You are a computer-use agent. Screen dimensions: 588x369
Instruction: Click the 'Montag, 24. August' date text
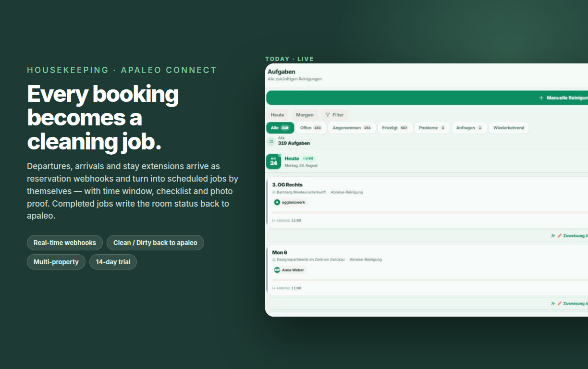[301, 165]
